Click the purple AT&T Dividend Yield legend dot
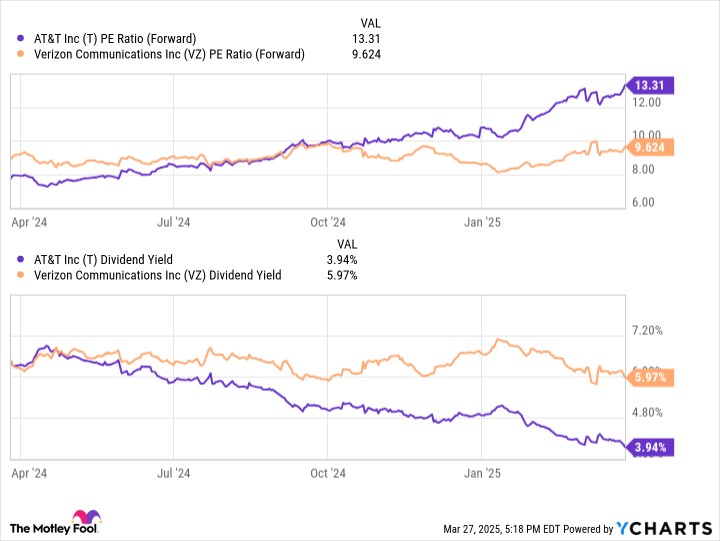Viewport: 720px width, 541px height. point(20,260)
